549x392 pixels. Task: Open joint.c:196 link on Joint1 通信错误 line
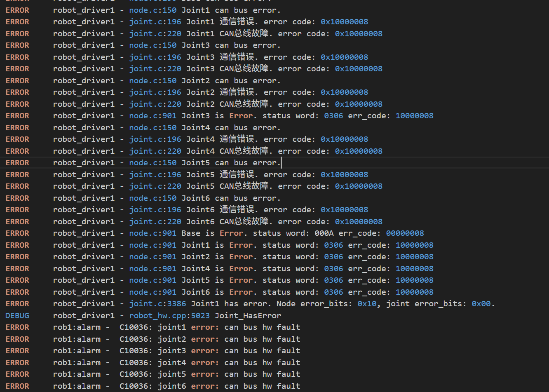coord(155,22)
